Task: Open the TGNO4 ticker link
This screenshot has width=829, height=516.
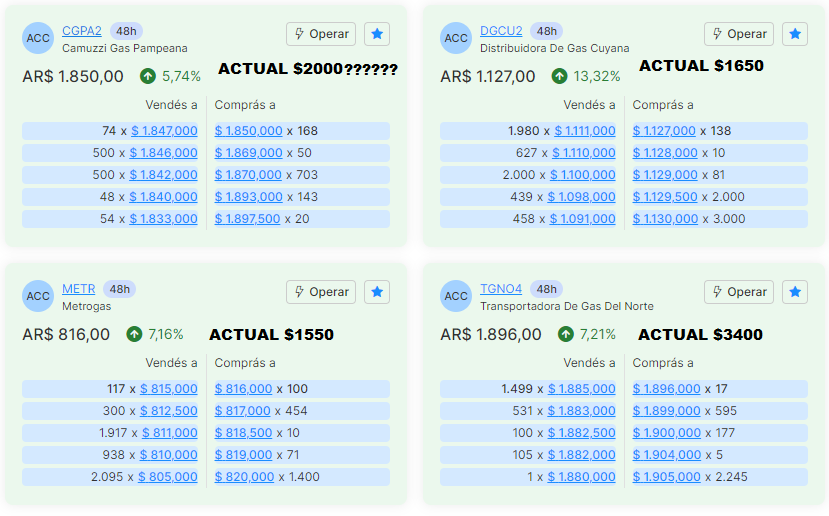Action: (x=501, y=289)
